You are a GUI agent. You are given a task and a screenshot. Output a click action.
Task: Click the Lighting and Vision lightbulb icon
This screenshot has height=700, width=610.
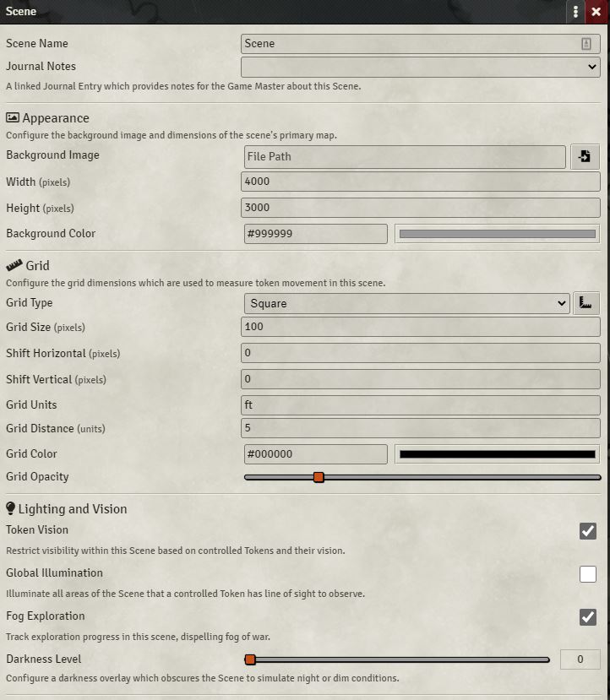pos(11,508)
